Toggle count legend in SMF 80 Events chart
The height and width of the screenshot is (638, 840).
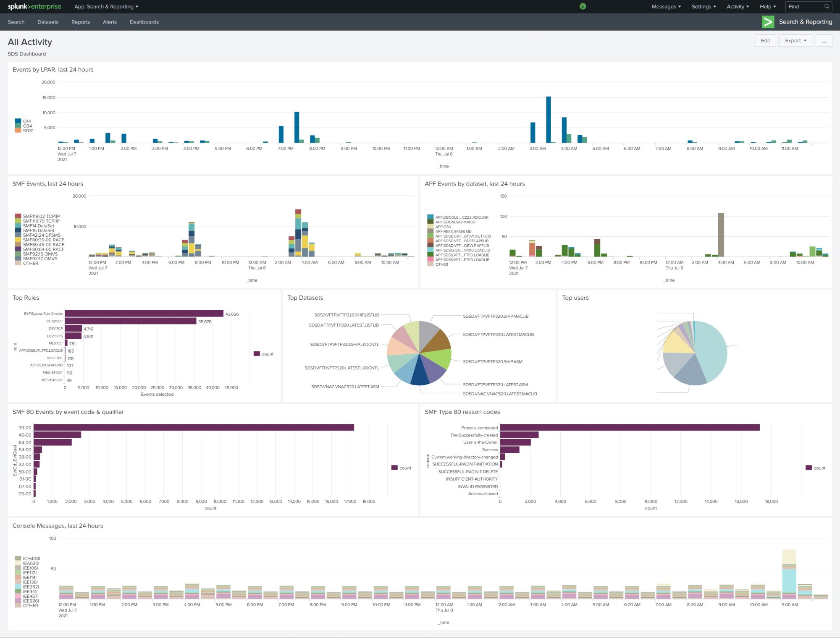pyautogui.click(x=401, y=468)
